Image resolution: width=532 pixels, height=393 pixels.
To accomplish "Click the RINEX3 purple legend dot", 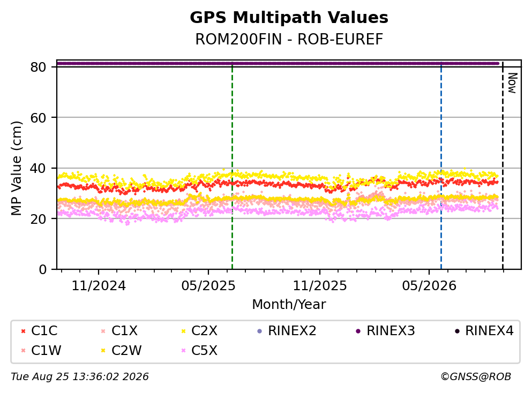I will coord(358,331).
